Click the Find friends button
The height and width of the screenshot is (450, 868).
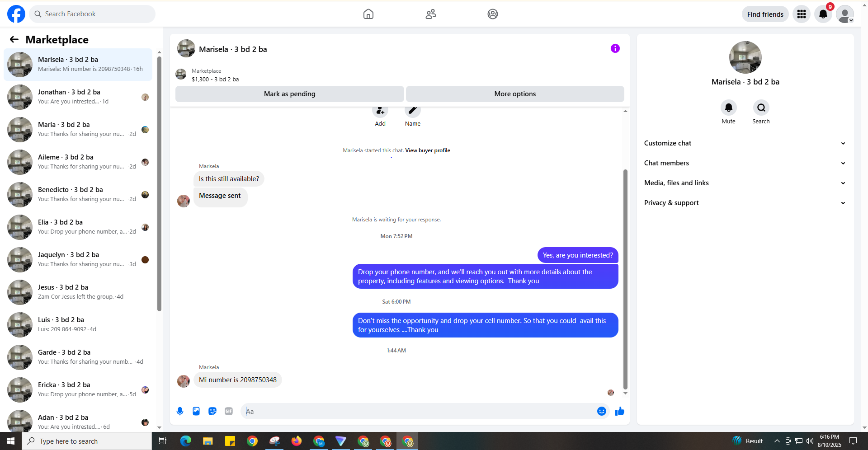click(765, 14)
